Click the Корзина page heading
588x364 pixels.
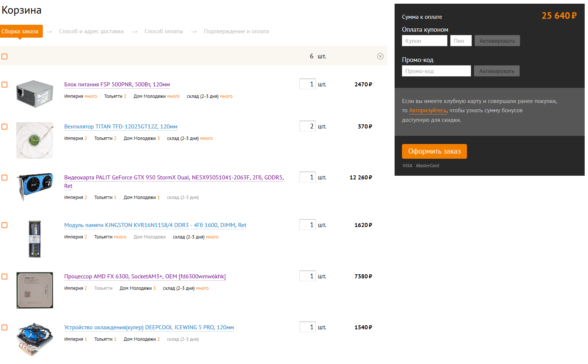click(21, 10)
